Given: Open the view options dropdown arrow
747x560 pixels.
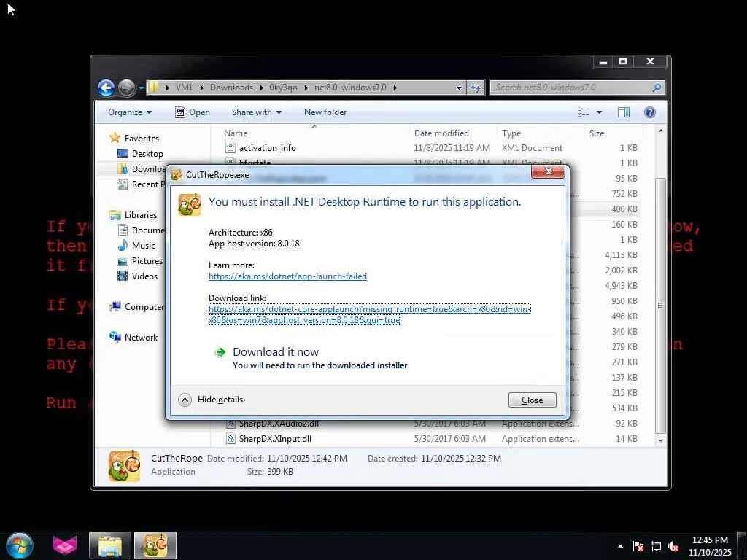Looking at the screenshot, I should coord(600,112).
